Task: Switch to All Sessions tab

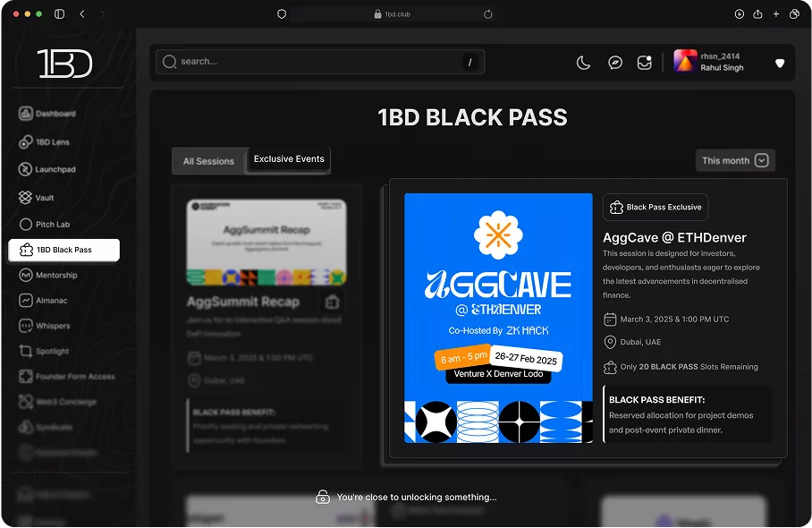Action: [x=208, y=161]
